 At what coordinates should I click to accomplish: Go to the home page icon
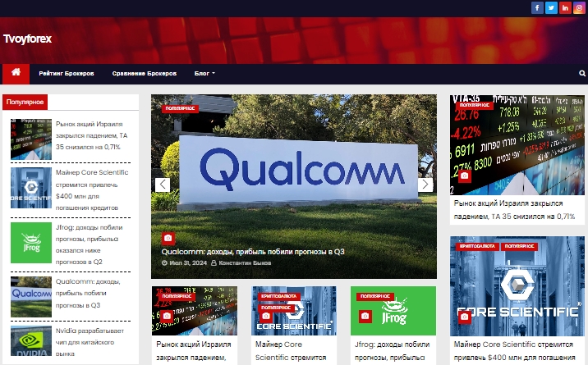point(16,74)
